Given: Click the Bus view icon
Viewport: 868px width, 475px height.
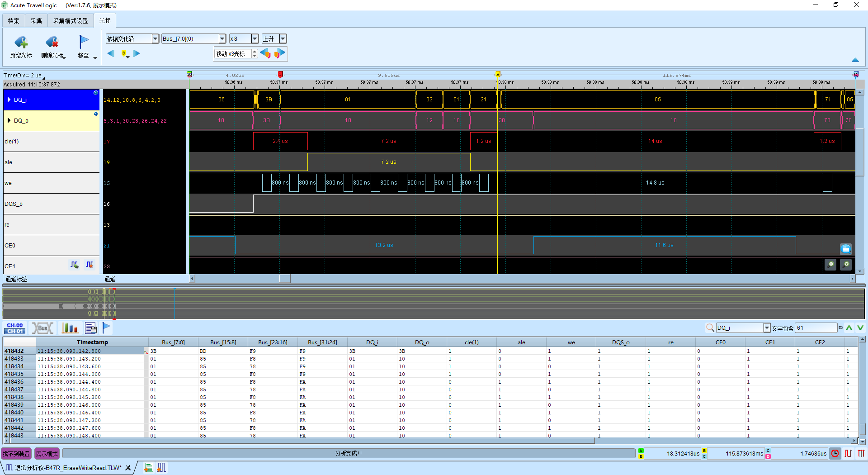Looking at the screenshot, I should tap(42, 328).
